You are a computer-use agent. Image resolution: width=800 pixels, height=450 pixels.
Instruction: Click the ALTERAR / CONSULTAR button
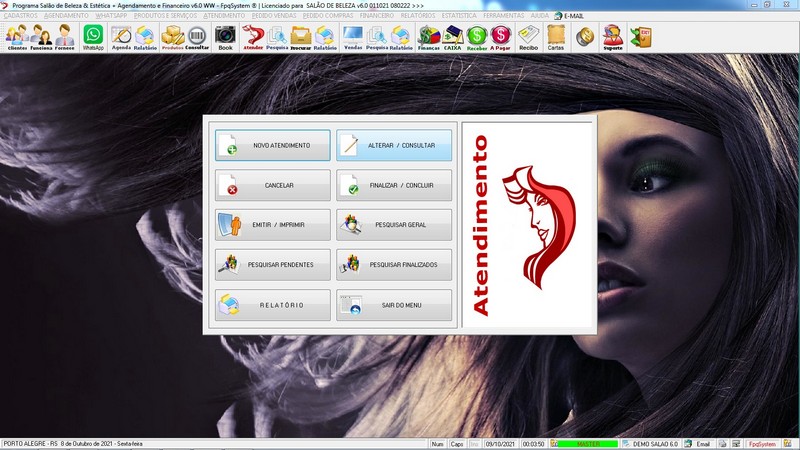point(394,145)
